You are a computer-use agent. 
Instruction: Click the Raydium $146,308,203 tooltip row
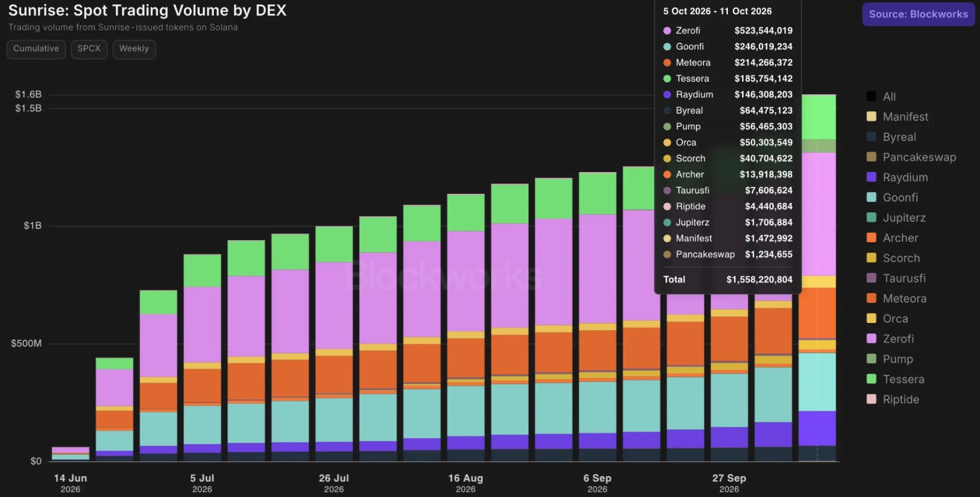point(728,94)
